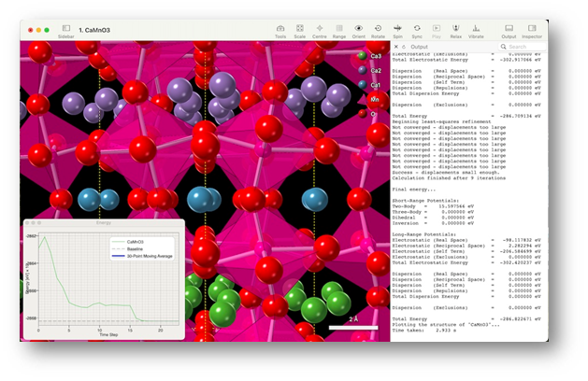This screenshot has width=588, height=381.
Task: Select the Centre view icon
Action: tap(319, 29)
